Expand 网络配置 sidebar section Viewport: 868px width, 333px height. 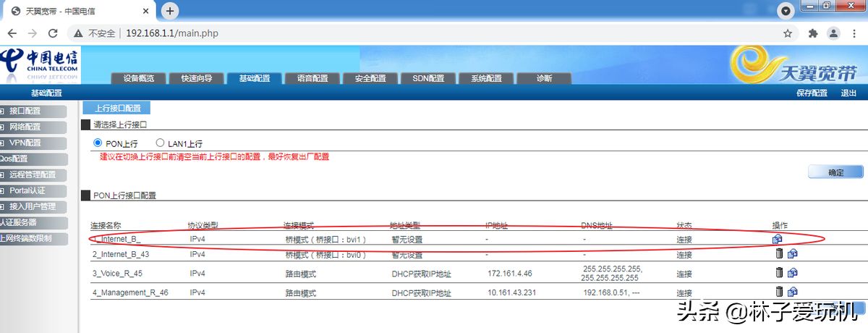coord(25,127)
